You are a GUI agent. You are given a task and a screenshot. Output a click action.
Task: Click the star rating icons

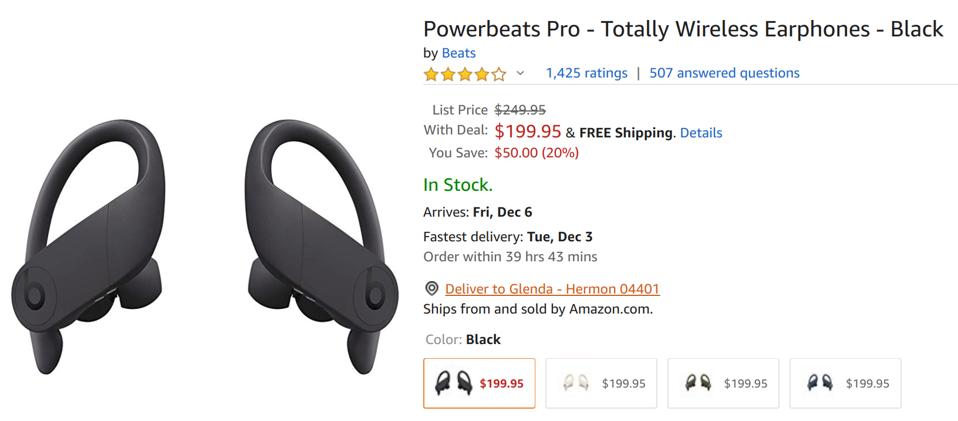point(465,73)
